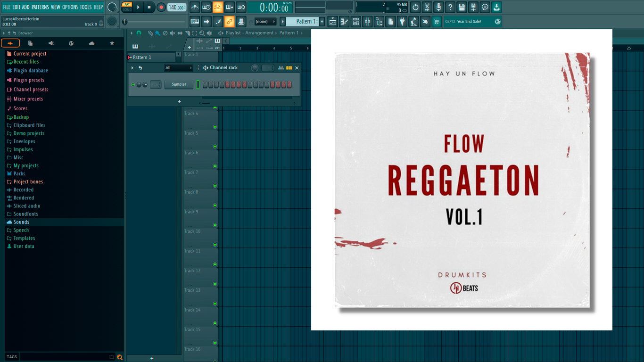Select the playlist zoom tool

tap(202, 33)
